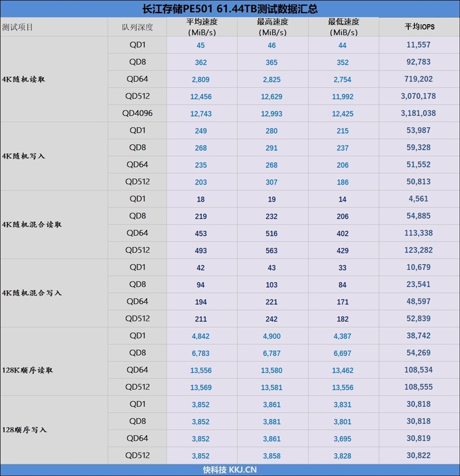The width and height of the screenshot is (460, 476).
Task: Click the IOPS value 54,269
Action: [419, 353]
